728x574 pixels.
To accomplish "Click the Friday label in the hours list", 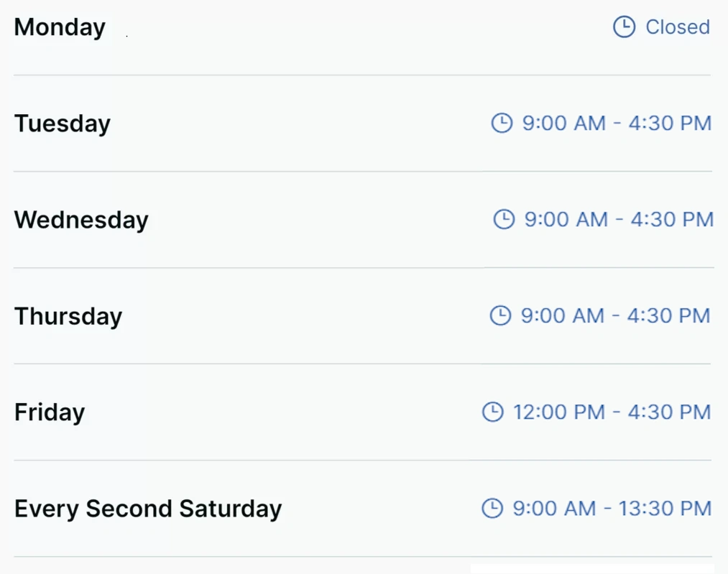I will click(49, 412).
